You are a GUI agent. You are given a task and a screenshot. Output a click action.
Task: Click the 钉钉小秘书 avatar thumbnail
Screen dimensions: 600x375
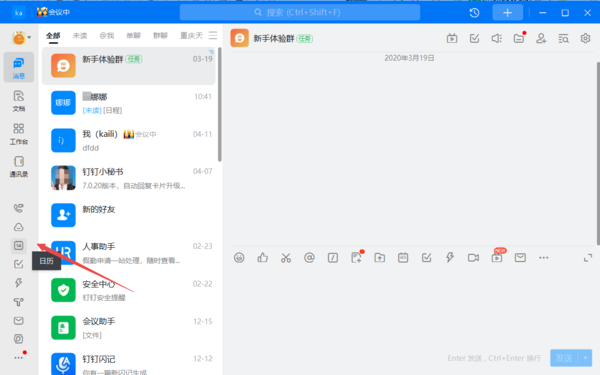63,178
